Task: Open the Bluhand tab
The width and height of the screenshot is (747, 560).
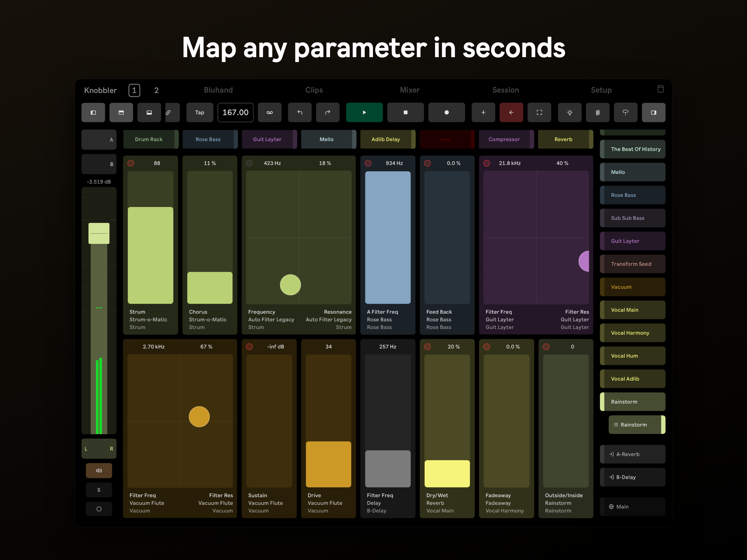Action: coord(218,90)
